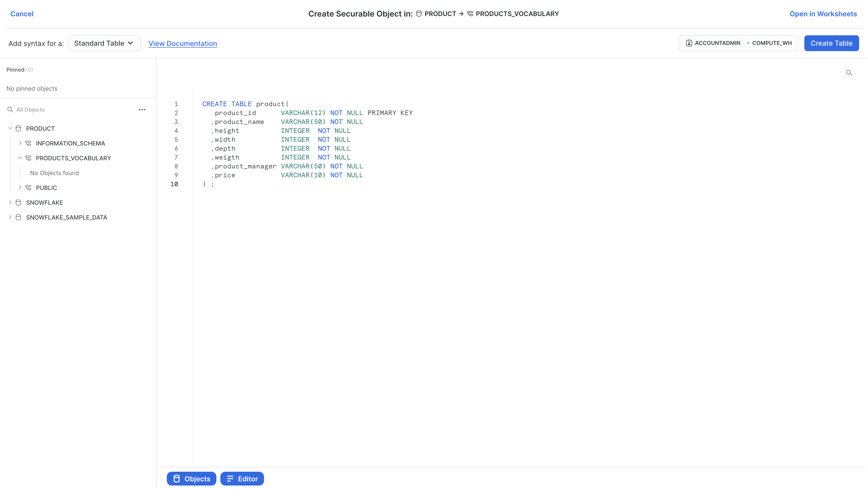This screenshot has height=489, width=868.
Task: Toggle the Objects panel button
Action: tap(191, 479)
